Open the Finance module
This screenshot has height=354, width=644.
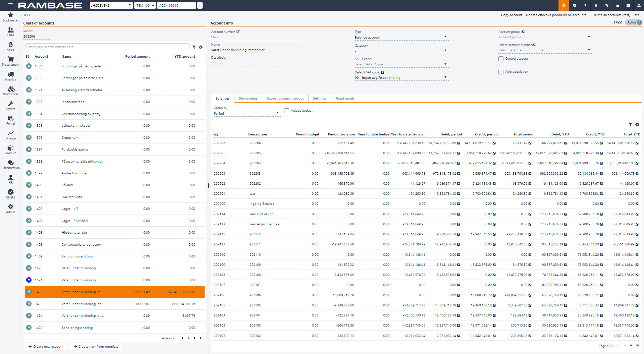(11, 135)
